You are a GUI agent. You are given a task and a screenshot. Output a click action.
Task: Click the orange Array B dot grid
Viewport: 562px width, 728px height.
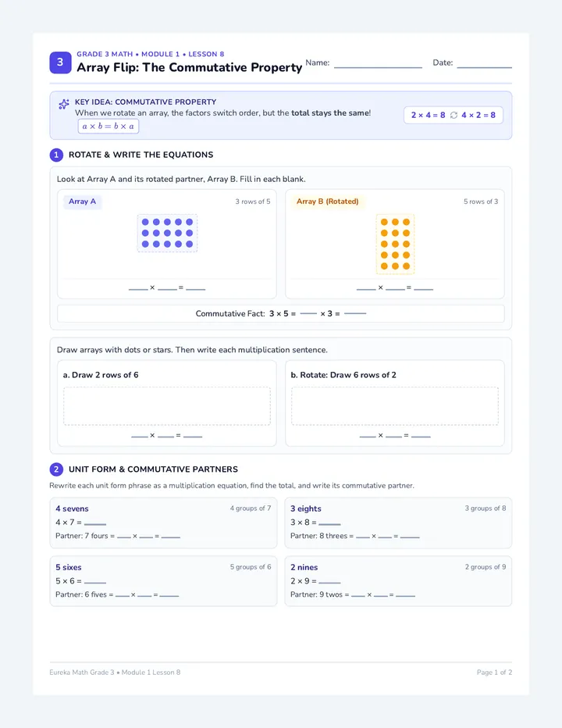395,244
